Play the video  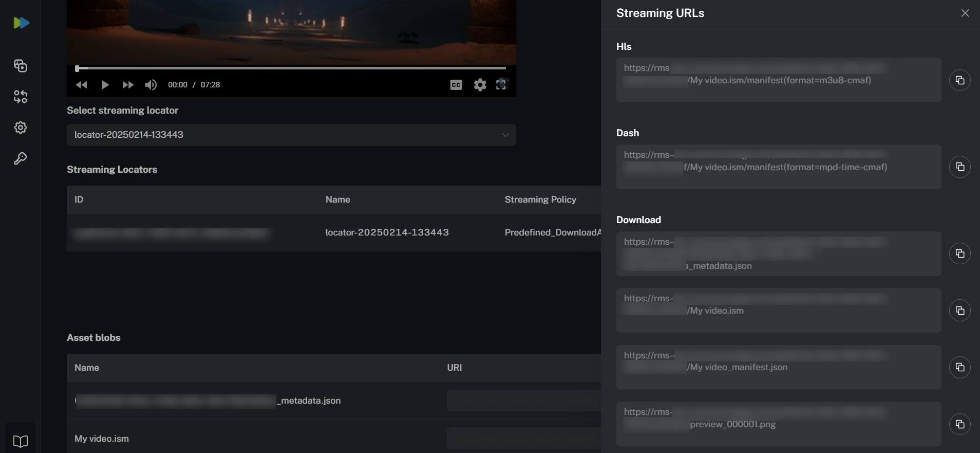click(105, 85)
